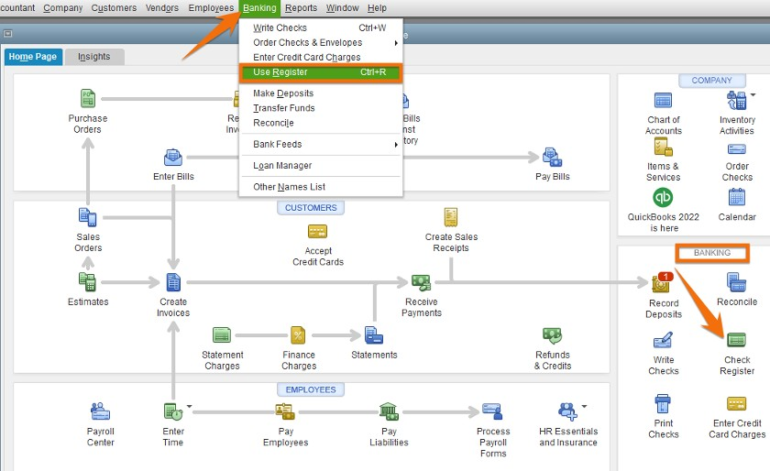770x471 pixels.
Task: Expand Order Checks & Envelopes submenu arrow
Action: [x=396, y=43]
